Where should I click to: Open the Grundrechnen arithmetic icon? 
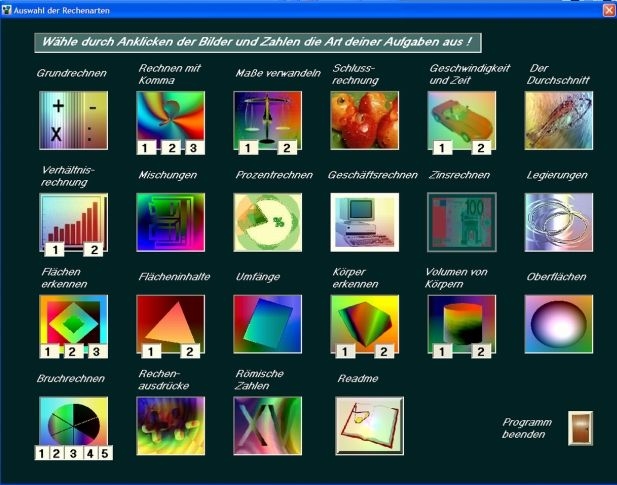72,120
